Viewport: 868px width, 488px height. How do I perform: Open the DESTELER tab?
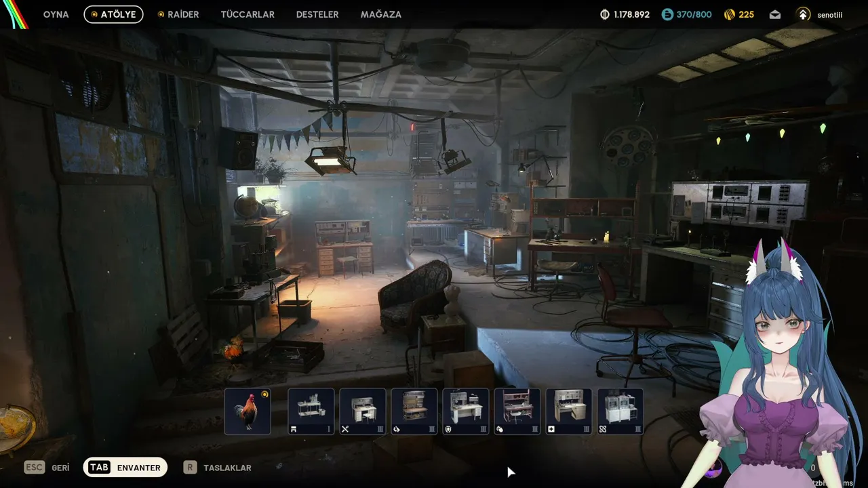tap(317, 14)
